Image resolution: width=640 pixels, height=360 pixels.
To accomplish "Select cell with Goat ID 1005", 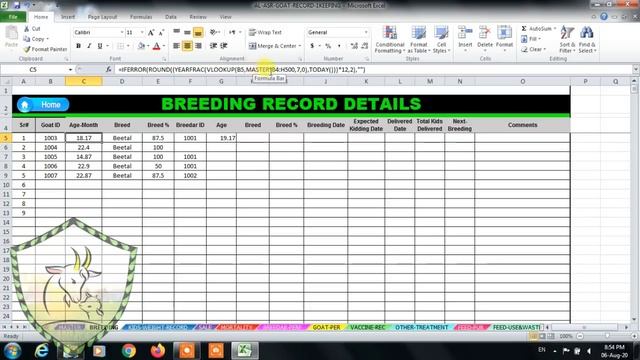I will pos(51,157).
